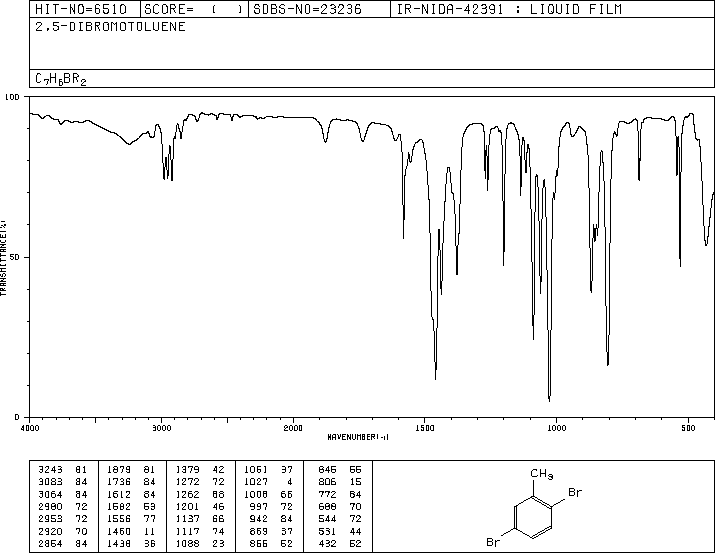
Task: Select the 1201 peak table entry
Action: (200, 506)
